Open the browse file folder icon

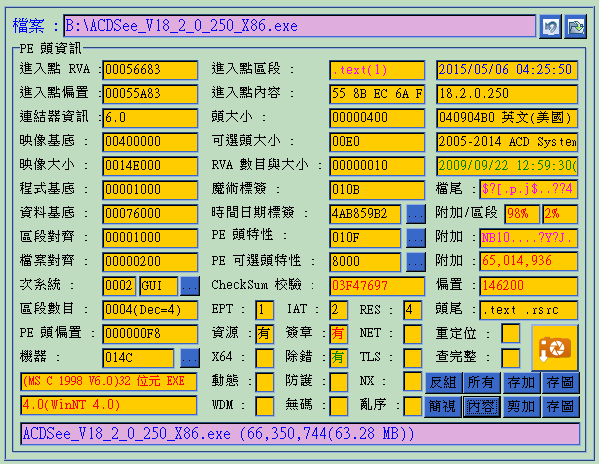(575, 26)
